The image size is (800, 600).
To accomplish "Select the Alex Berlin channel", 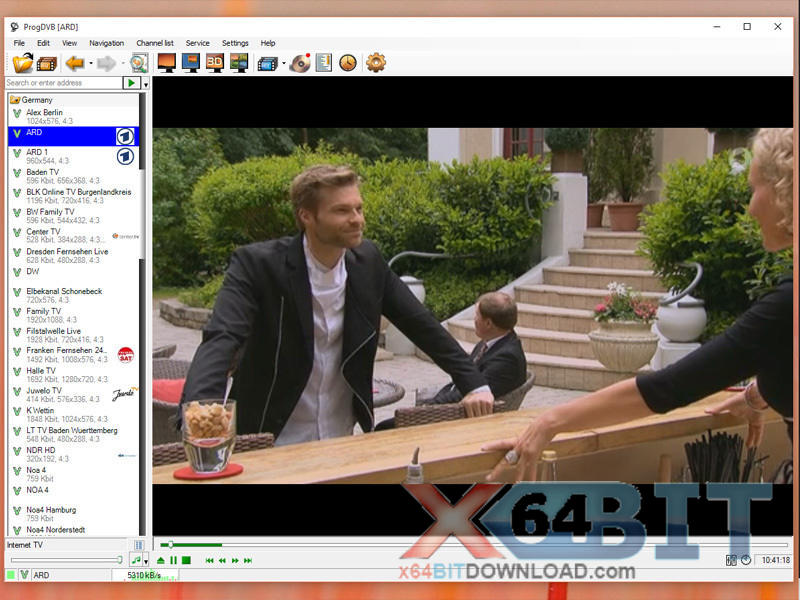I will (73, 116).
